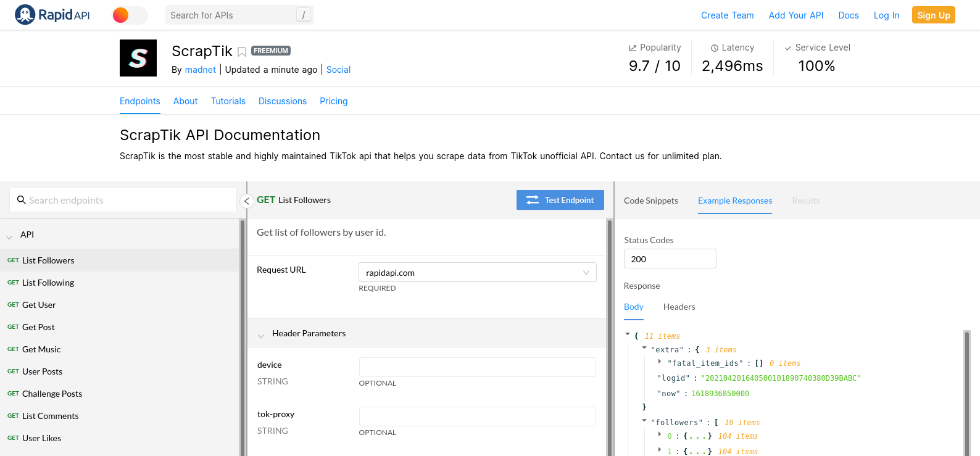Select the Challenge Posts endpoint
The width and height of the screenshot is (980, 456).
tap(119, 394)
